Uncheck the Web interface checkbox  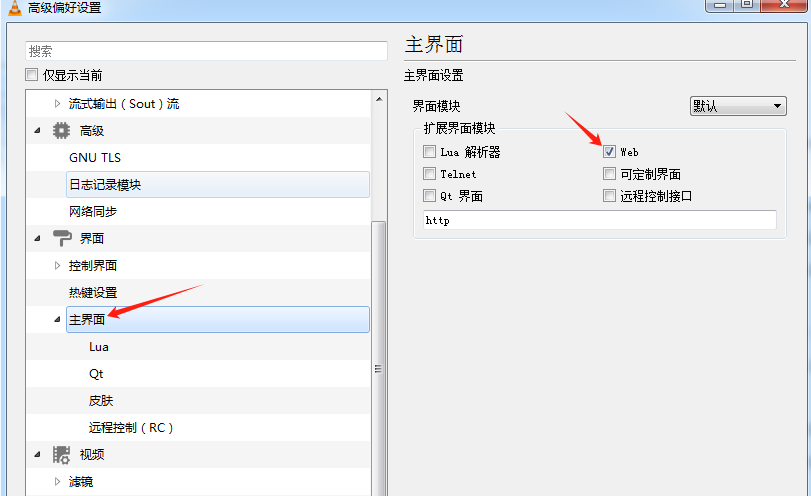point(609,152)
